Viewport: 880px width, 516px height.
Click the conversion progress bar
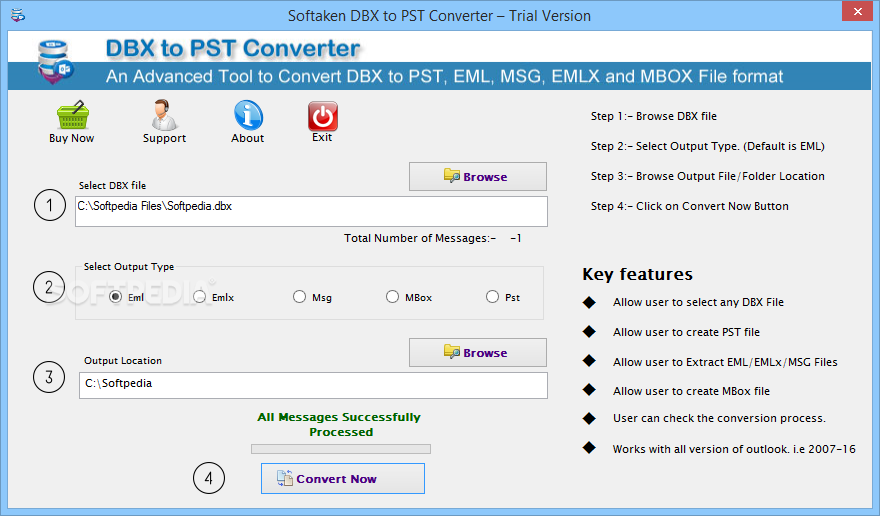pos(341,449)
